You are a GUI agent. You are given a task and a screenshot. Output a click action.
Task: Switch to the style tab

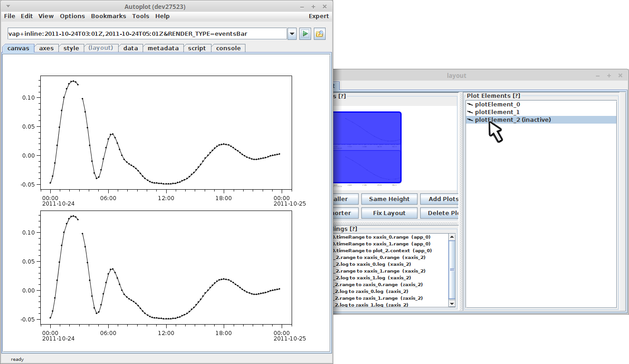[71, 48]
